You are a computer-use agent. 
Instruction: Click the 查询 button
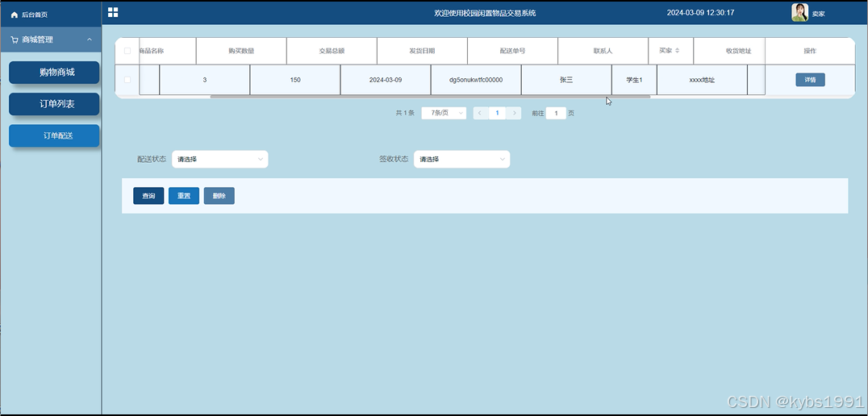(x=148, y=196)
